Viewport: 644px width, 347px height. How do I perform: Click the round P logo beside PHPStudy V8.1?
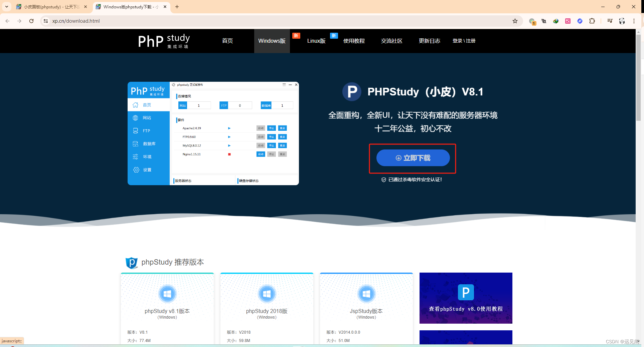(x=352, y=91)
